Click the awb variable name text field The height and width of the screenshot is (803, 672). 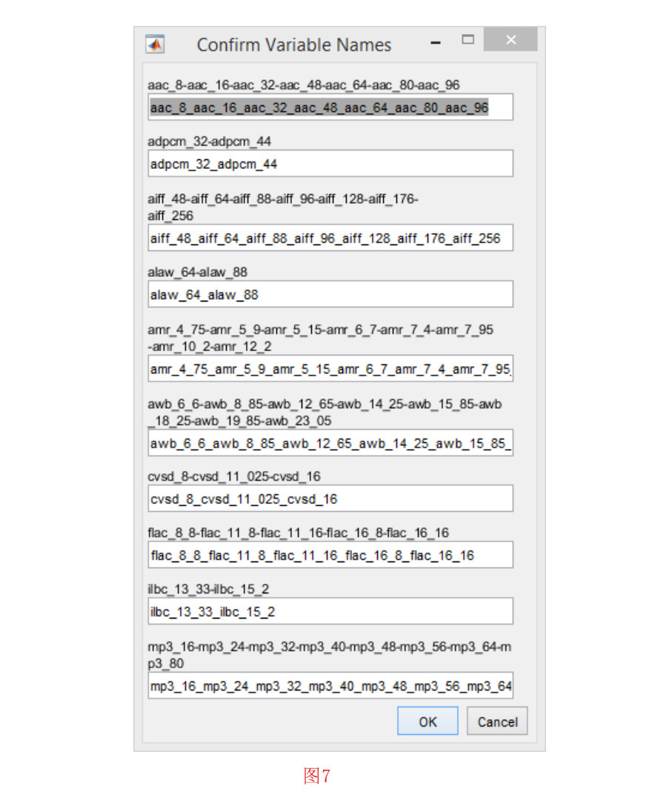click(330, 444)
